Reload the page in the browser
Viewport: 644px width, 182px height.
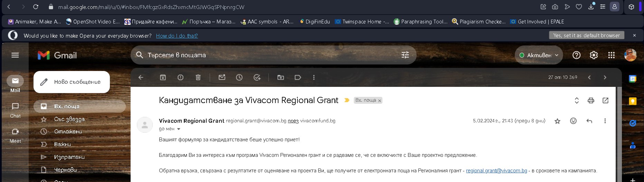pos(36,7)
